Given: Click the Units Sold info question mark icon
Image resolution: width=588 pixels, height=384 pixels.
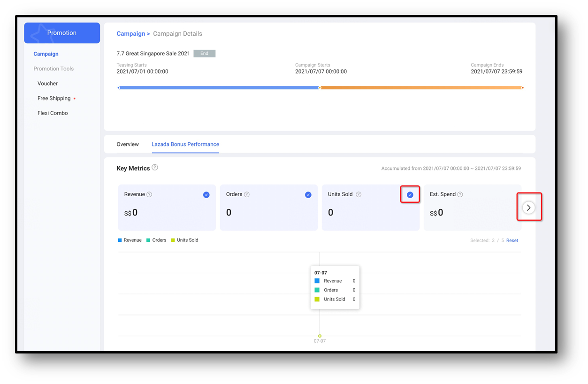Looking at the screenshot, I should click(359, 194).
